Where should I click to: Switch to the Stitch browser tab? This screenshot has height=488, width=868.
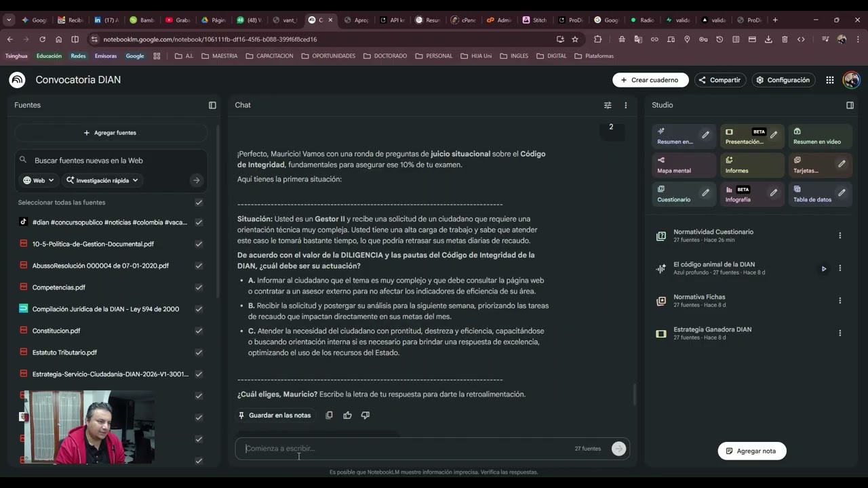[x=534, y=20]
